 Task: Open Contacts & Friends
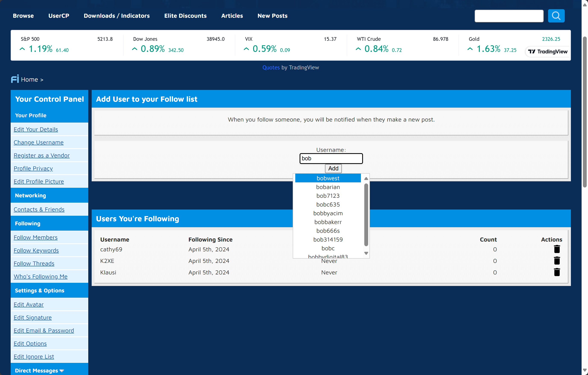point(39,209)
